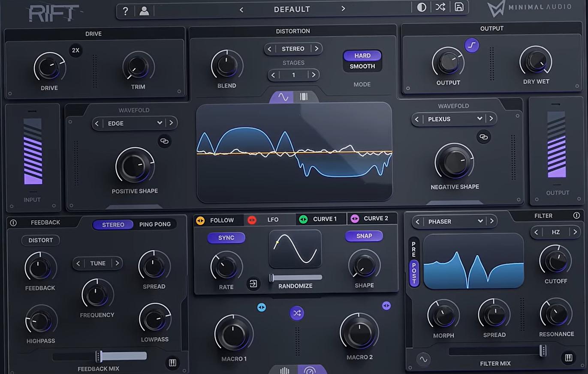Click the randomize preset shuffle icon
588x374 pixels.
tap(440, 7)
